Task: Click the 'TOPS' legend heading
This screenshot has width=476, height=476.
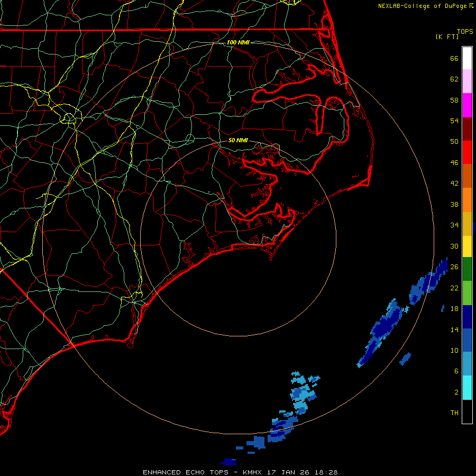Action: (x=465, y=31)
